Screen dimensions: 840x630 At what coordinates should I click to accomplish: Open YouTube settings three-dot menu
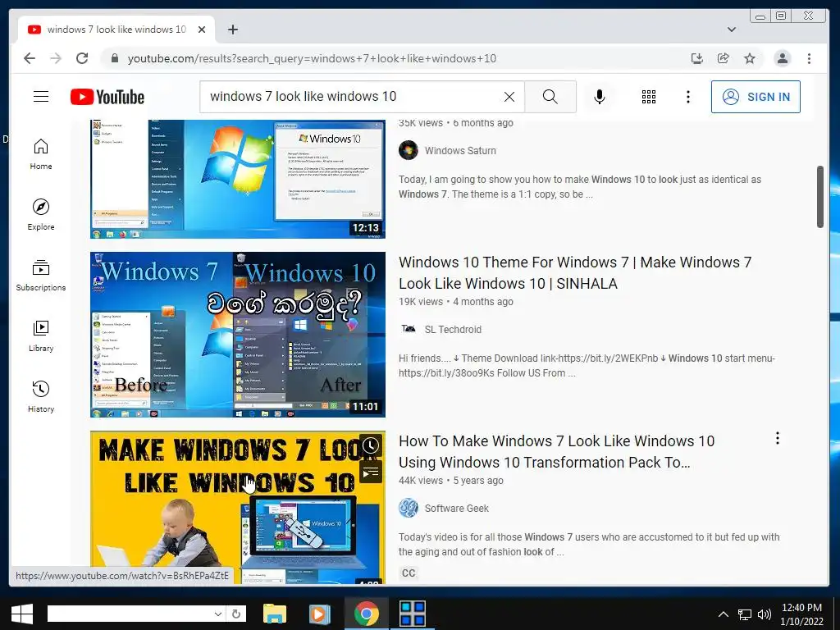coord(688,97)
